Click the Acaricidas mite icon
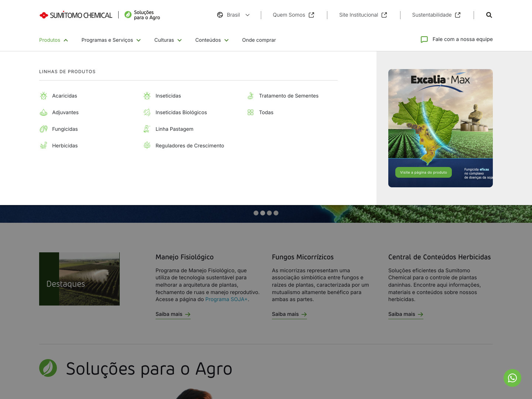The width and height of the screenshot is (532, 399). click(x=44, y=96)
